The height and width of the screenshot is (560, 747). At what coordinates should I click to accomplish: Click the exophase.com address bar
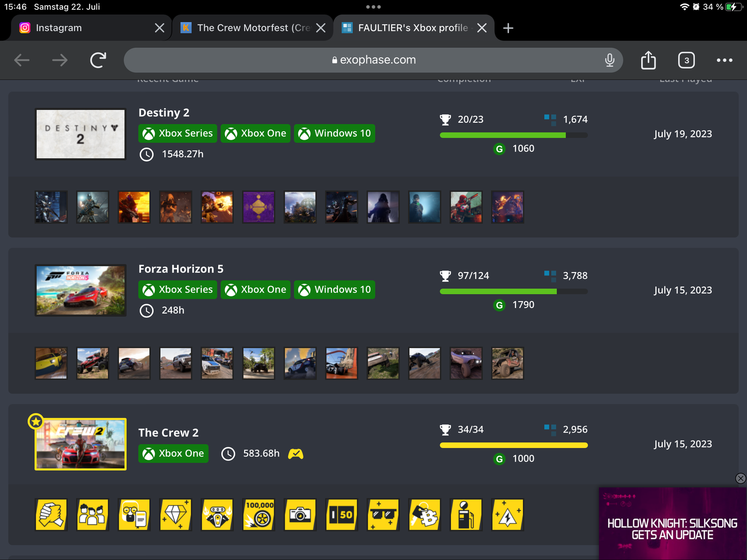pos(373,60)
